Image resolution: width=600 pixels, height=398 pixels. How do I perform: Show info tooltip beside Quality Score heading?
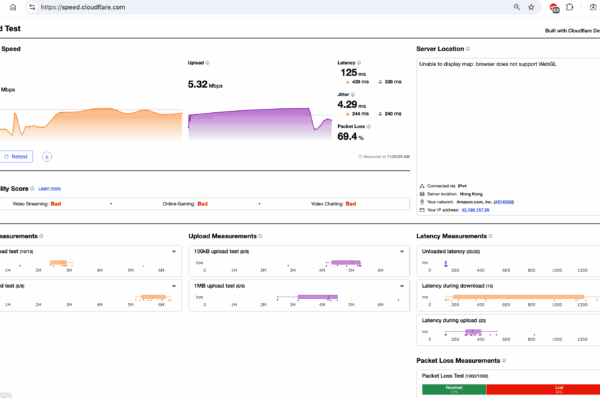pyautogui.click(x=32, y=189)
